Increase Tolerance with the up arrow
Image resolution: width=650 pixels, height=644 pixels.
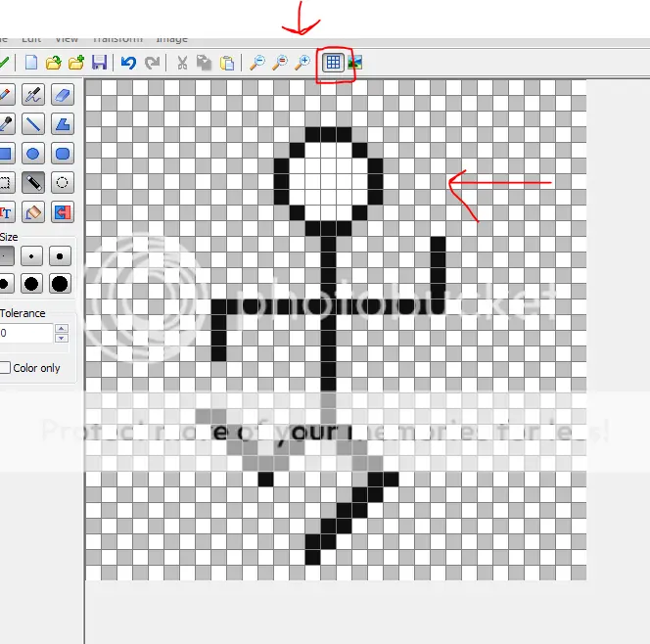point(62,329)
